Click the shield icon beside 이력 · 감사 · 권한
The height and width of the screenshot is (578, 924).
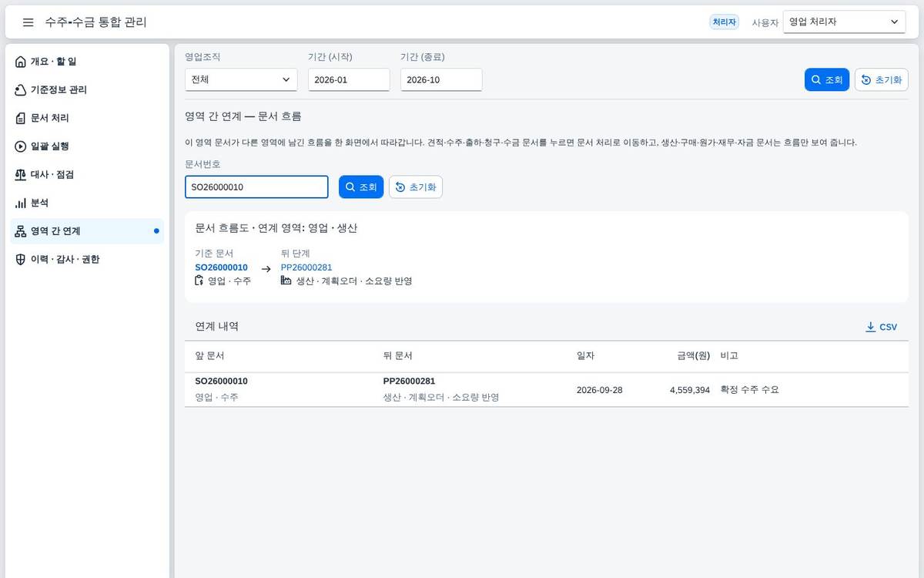[21, 260]
